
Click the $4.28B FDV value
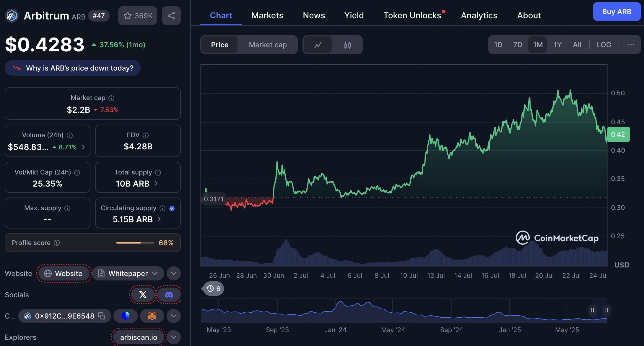click(138, 146)
